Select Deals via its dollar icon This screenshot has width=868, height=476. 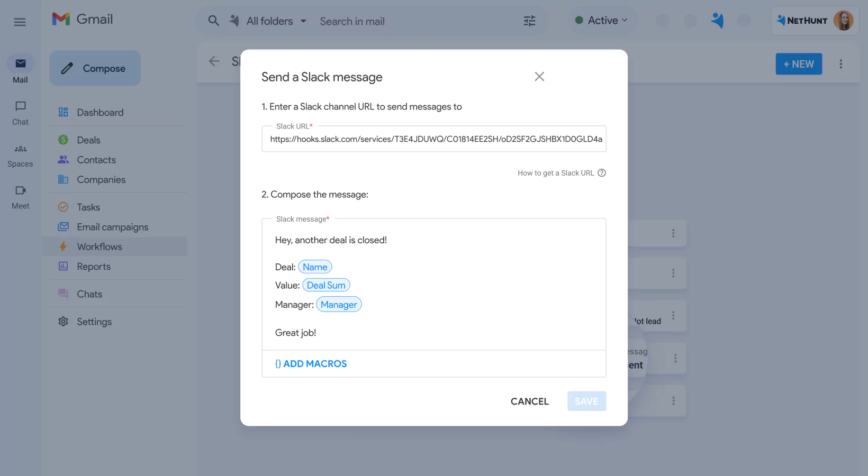pos(63,140)
